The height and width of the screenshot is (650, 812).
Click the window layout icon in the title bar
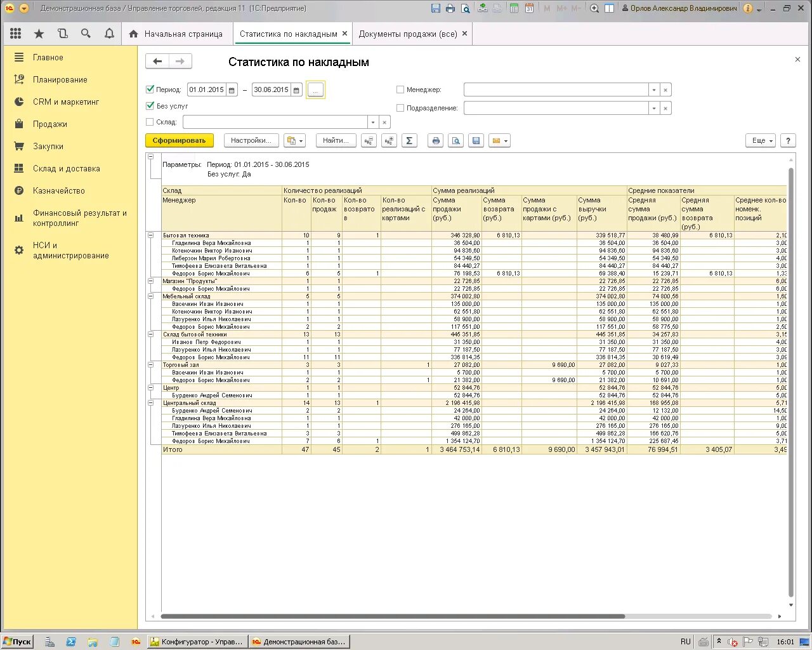coord(609,8)
